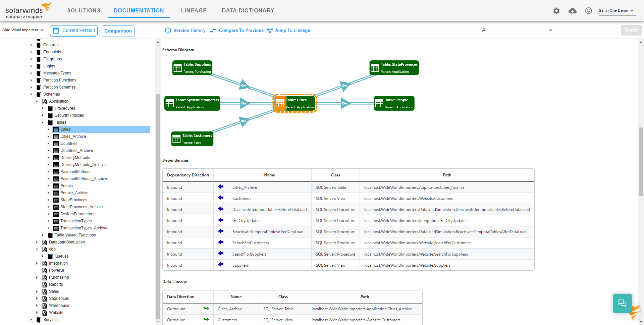Click the key connector from Suppliers to Cities
The width and height of the screenshot is (644, 325).
click(x=244, y=85)
